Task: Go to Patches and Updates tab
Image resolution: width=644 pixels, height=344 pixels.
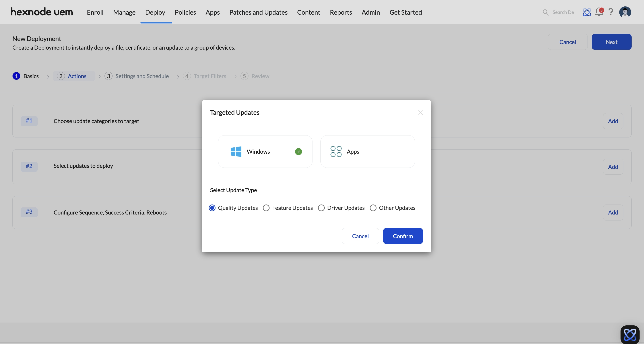Action: (x=258, y=12)
